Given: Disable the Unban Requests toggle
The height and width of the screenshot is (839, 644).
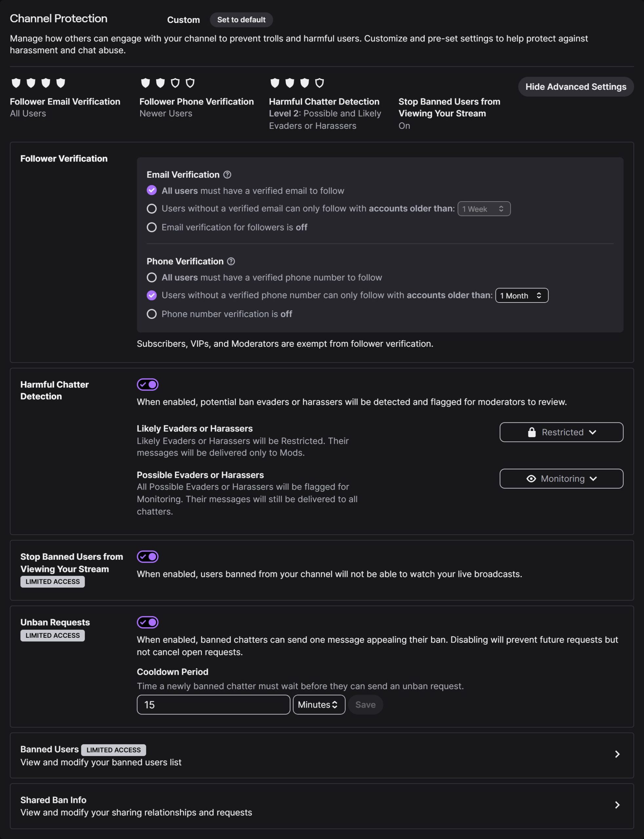Looking at the screenshot, I should pyautogui.click(x=147, y=622).
